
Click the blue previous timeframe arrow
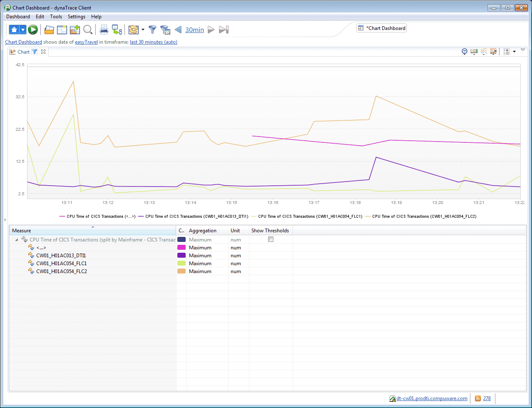178,30
